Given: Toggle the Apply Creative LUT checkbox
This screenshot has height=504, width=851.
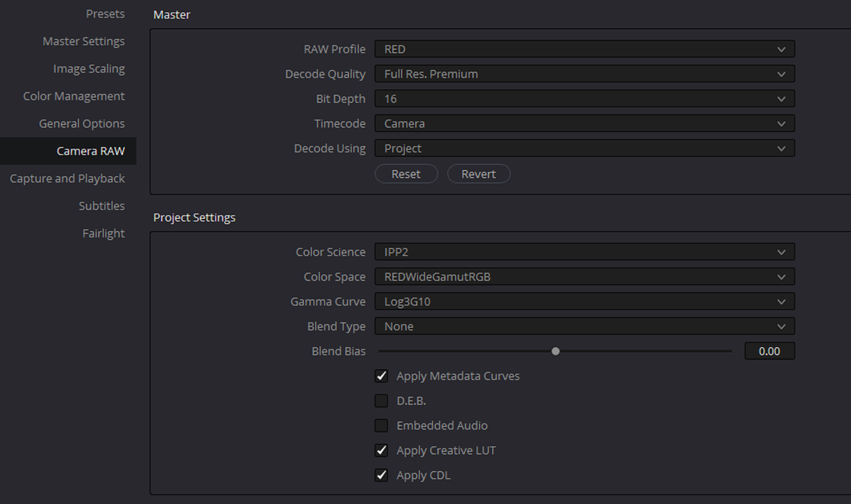Looking at the screenshot, I should (381, 451).
